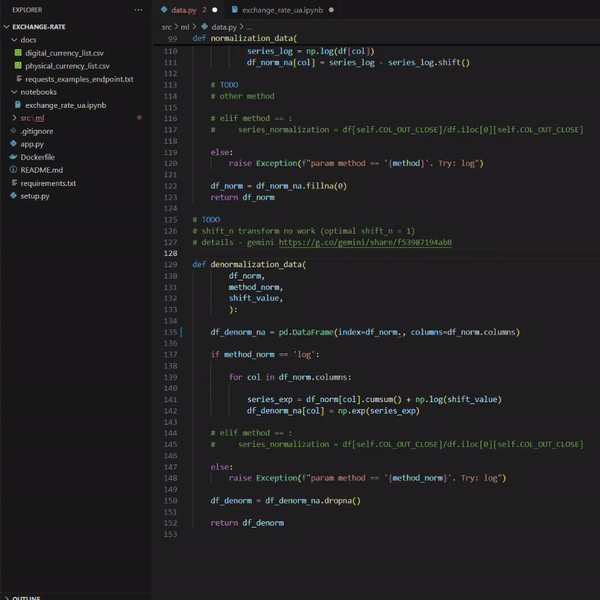The width and height of the screenshot is (600, 600).
Task: Click unsaved dot on data.py tab
Action: (x=215, y=10)
